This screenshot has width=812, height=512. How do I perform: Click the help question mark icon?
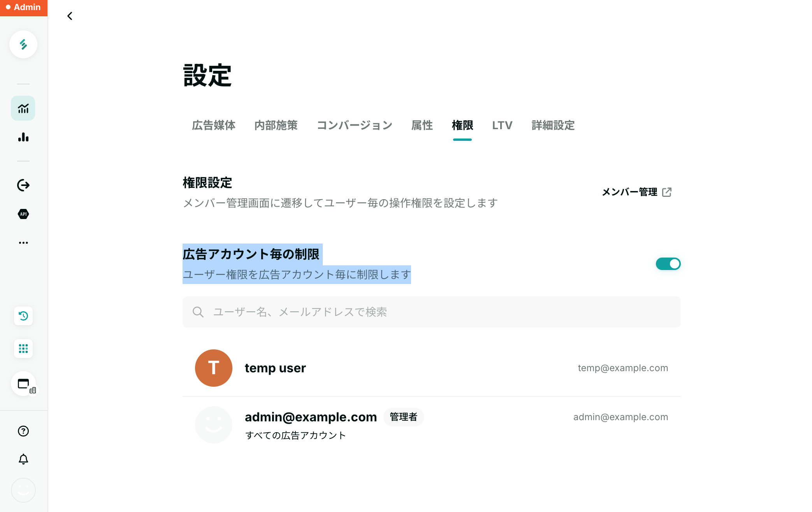(23, 431)
